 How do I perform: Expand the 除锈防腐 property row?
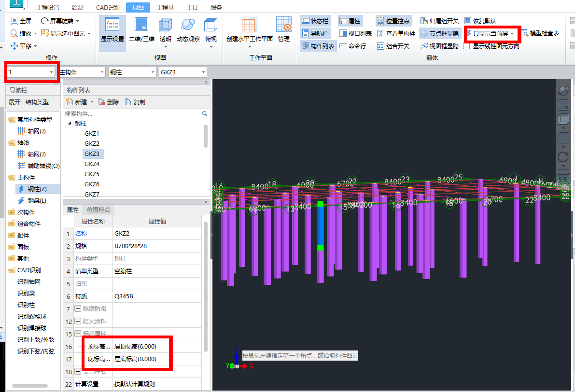coord(78,309)
